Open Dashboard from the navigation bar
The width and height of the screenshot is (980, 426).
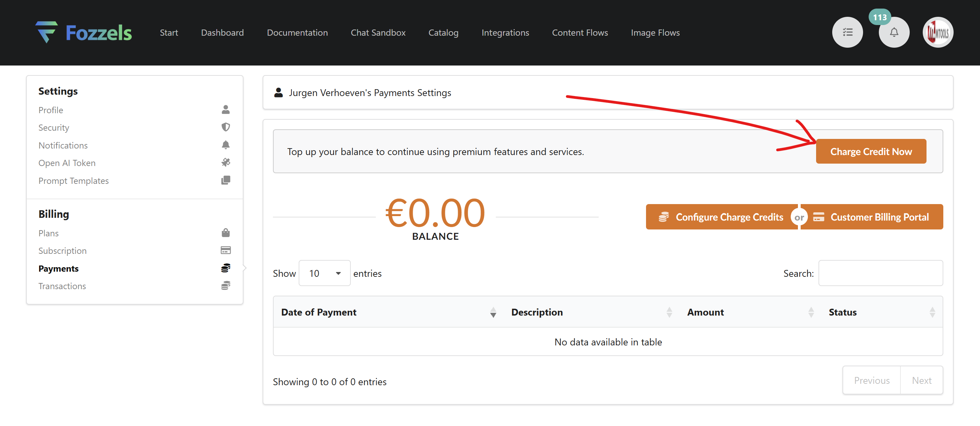click(222, 33)
